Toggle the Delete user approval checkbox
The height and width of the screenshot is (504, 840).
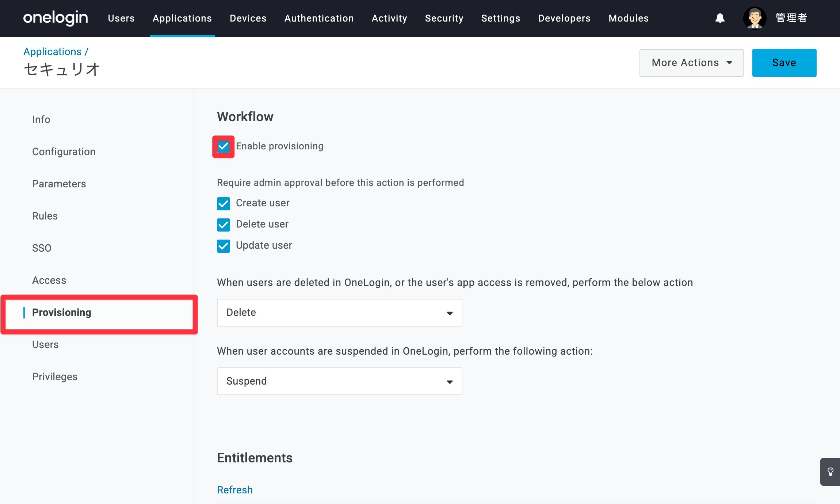tap(223, 225)
